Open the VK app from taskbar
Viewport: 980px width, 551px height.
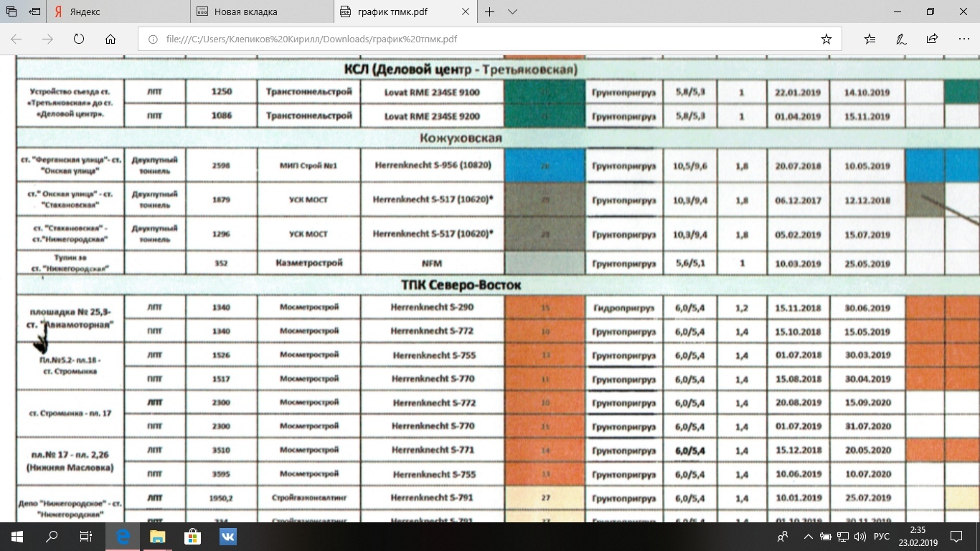point(227,536)
